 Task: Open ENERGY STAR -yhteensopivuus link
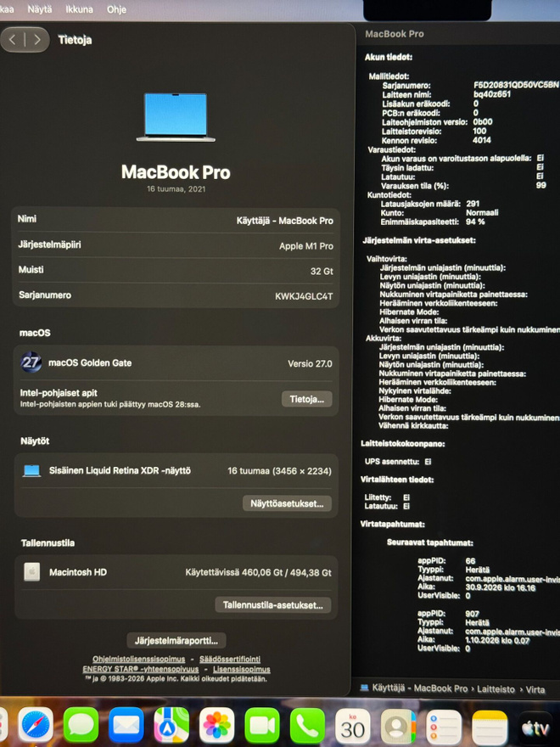coord(141,670)
